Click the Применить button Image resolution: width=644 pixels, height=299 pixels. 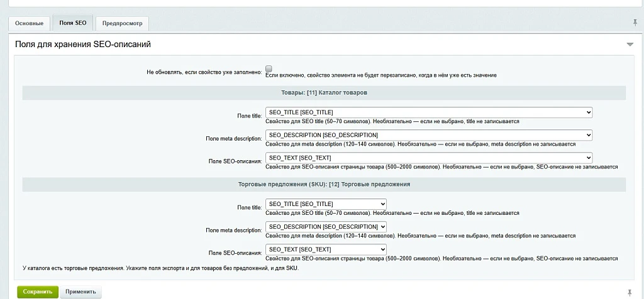tap(81, 292)
